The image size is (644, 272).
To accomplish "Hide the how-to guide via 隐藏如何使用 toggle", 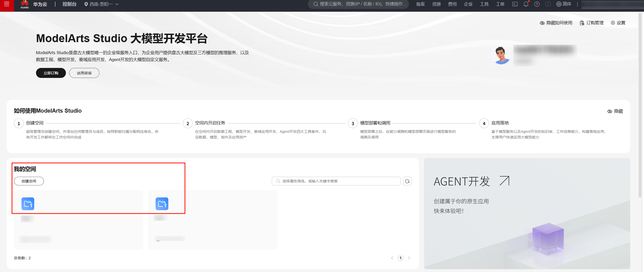I will pyautogui.click(x=556, y=23).
